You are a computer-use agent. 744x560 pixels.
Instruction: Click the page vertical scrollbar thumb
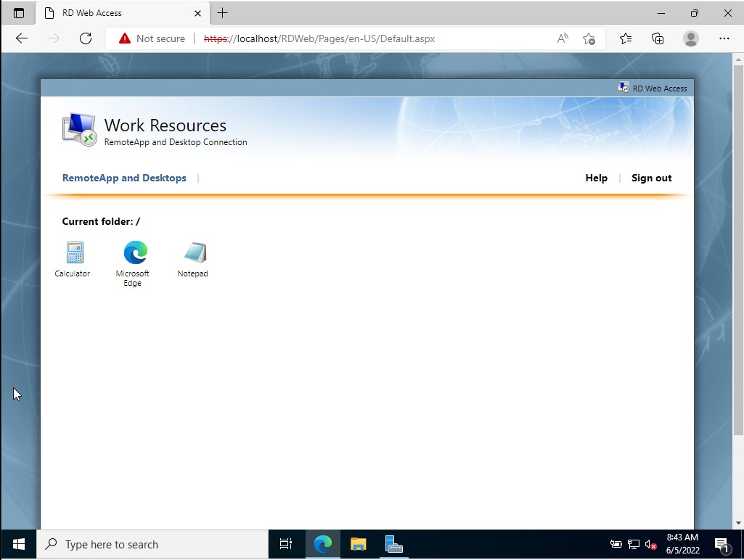(x=738, y=250)
